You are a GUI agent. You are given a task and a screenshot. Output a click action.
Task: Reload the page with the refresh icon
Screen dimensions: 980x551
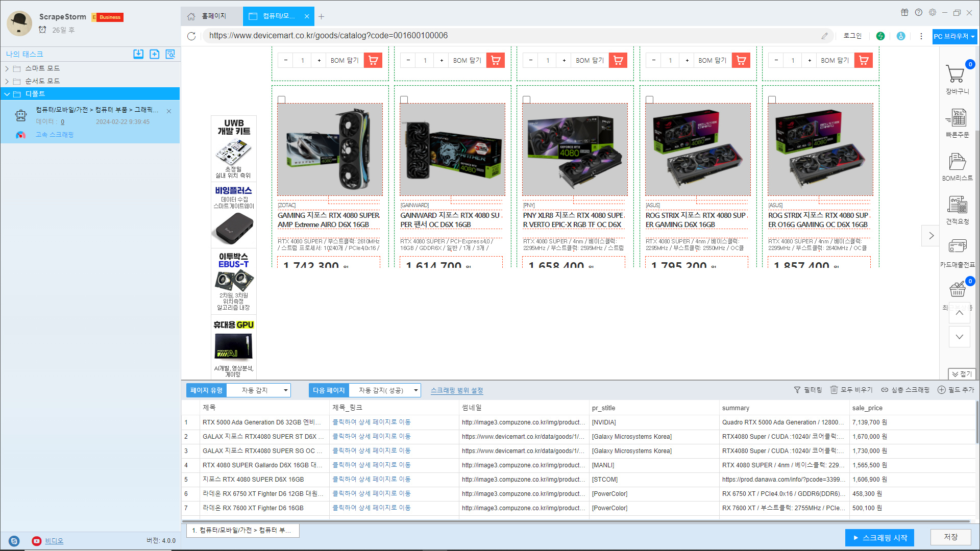[x=191, y=36]
